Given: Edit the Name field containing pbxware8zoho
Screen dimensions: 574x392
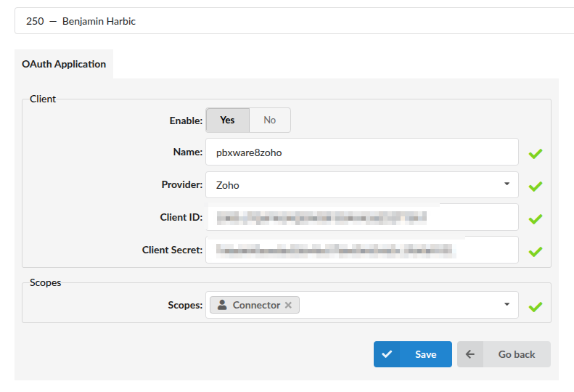Looking at the screenshot, I should click(x=362, y=152).
